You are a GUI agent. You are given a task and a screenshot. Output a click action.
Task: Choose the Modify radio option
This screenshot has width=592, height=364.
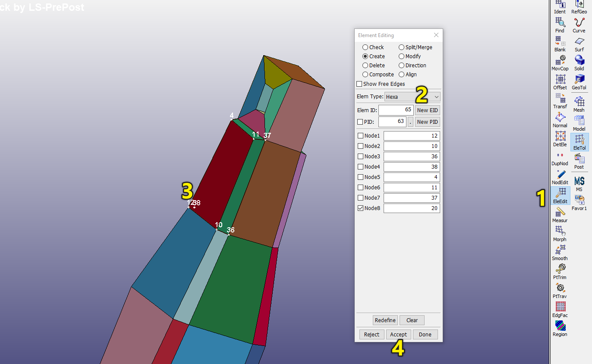click(x=401, y=56)
